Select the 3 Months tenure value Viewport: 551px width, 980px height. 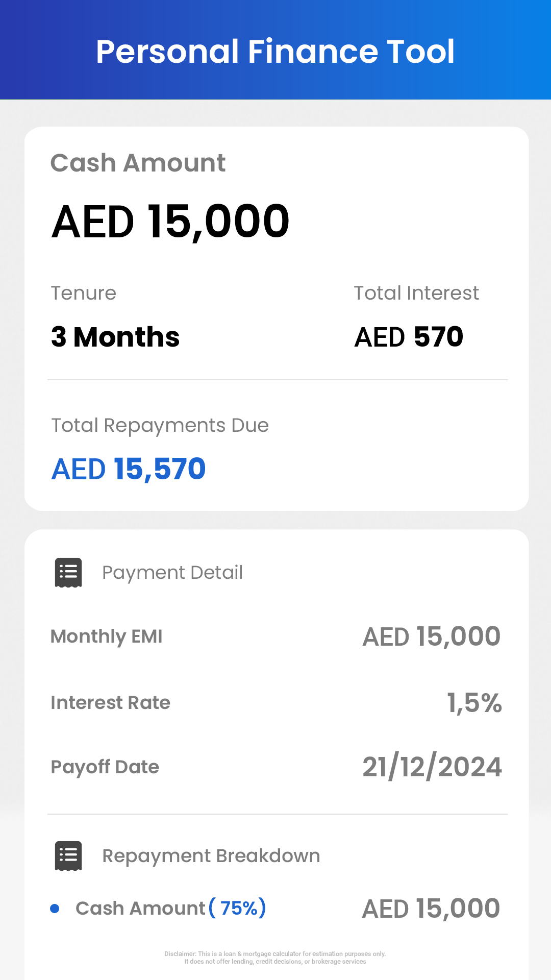(x=115, y=337)
